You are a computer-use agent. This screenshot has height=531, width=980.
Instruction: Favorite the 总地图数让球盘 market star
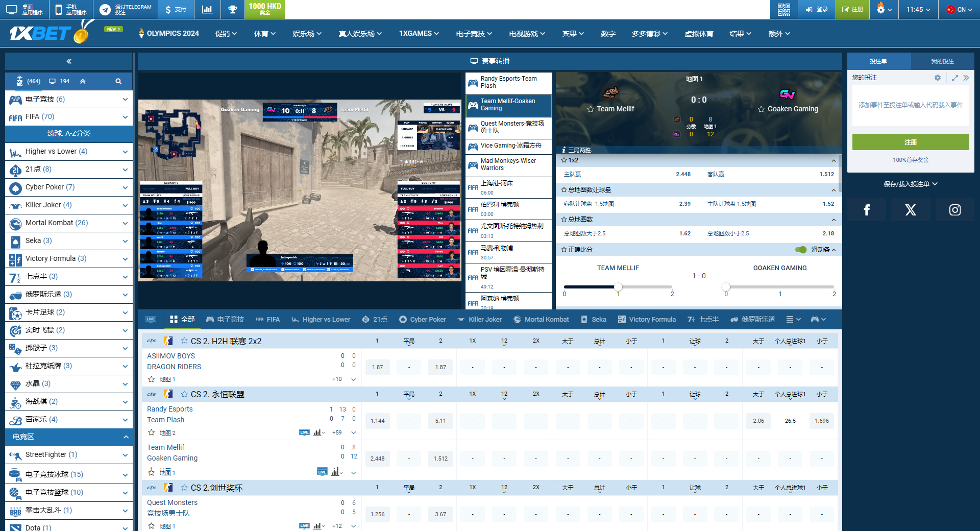[564, 190]
